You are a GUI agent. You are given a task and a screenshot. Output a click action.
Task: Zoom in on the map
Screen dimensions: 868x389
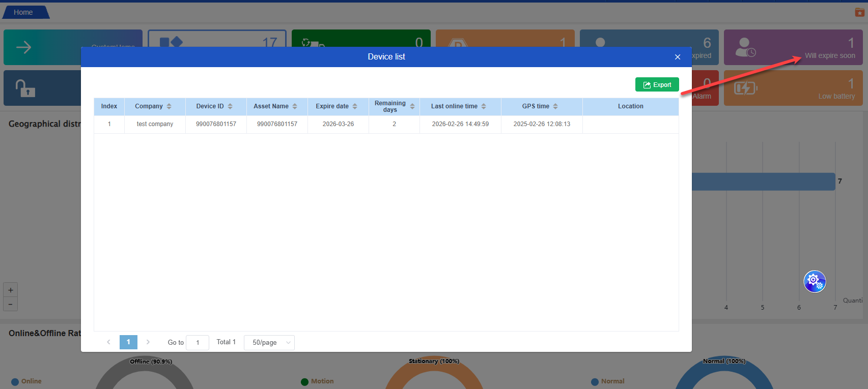[x=11, y=290]
